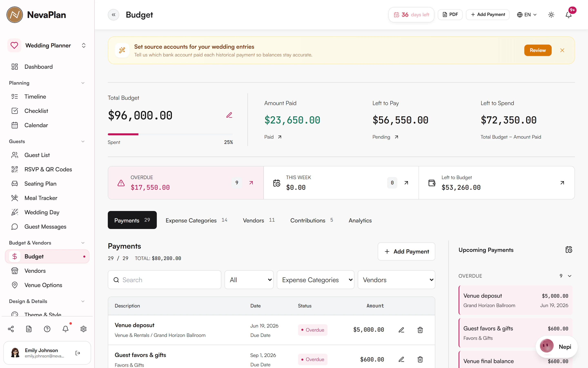Focus the payments Search field
This screenshot has width=588, height=368.
(x=165, y=280)
